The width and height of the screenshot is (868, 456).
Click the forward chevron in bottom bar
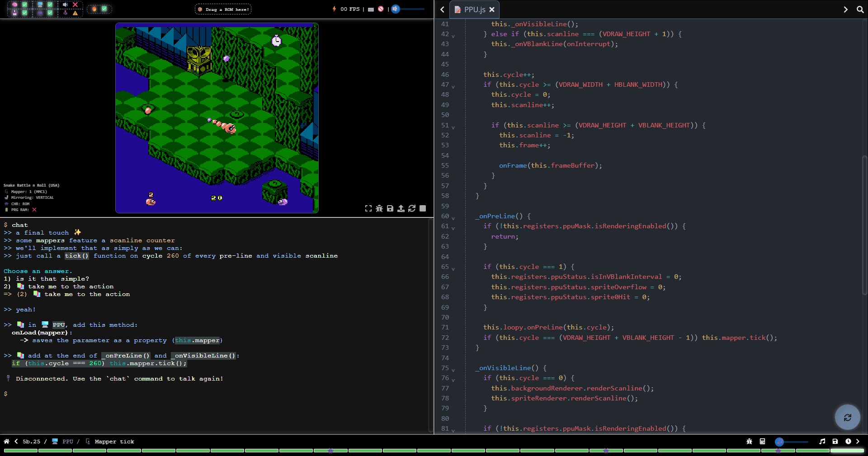click(x=858, y=442)
